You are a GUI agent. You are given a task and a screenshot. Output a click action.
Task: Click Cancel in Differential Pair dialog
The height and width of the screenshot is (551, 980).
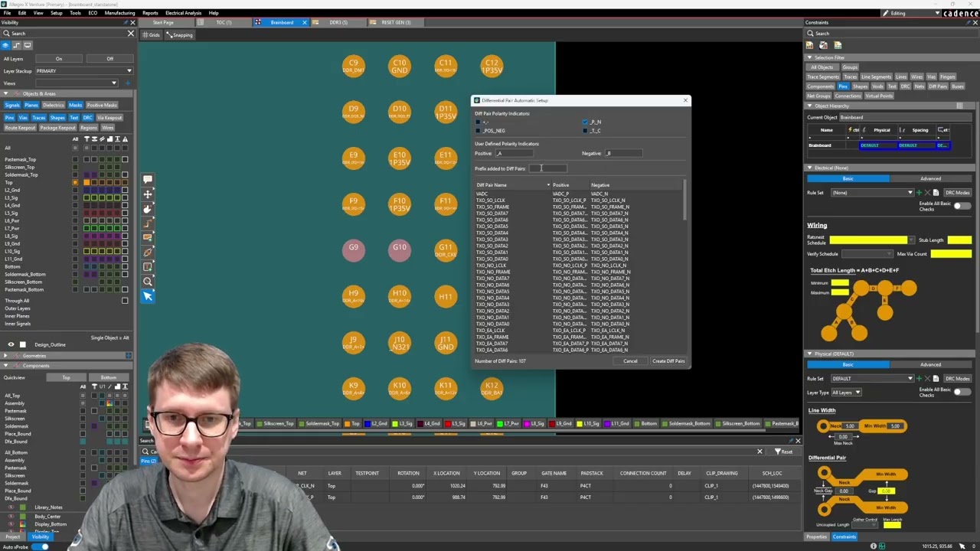(x=630, y=361)
